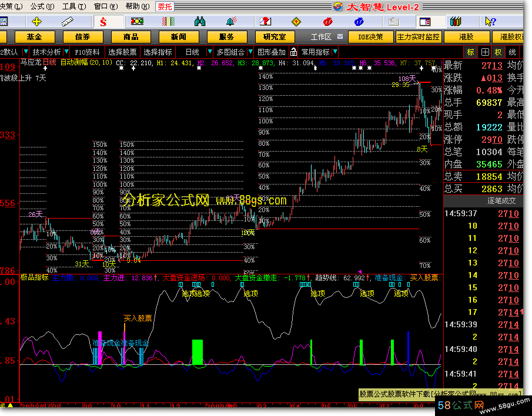
Task: Toggle the grid window split button
Action: pyautogui.click(x=485, y=52)
